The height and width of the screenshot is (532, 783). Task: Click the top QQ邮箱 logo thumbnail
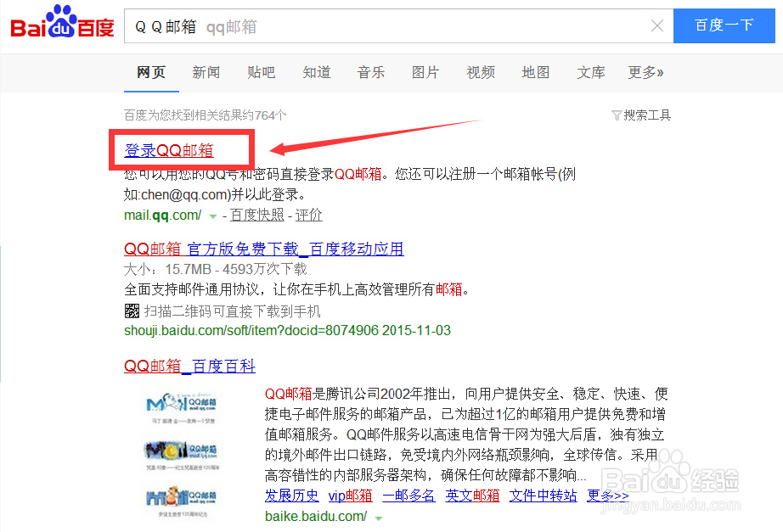tap(182, 406)
